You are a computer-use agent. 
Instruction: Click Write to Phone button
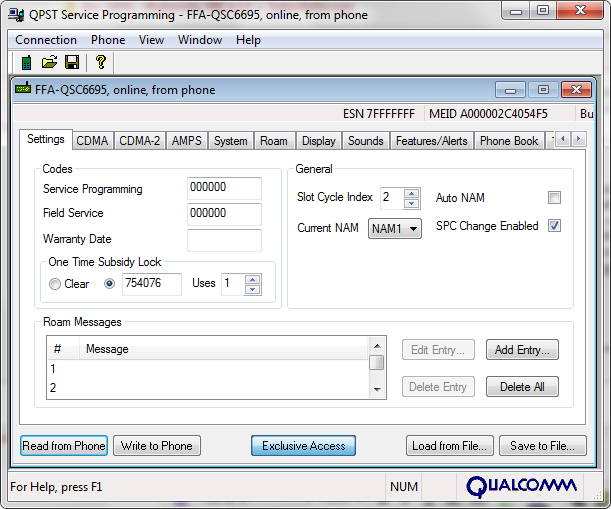coord(157,445)
